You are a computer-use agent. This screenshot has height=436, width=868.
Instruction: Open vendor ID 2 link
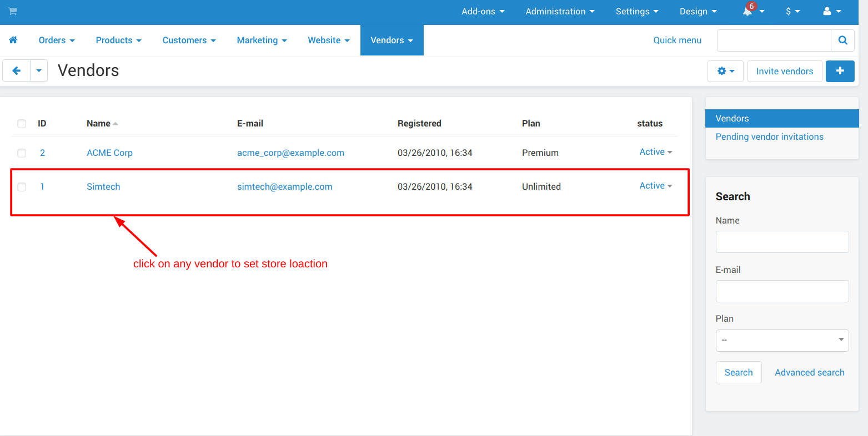point(42,153)
